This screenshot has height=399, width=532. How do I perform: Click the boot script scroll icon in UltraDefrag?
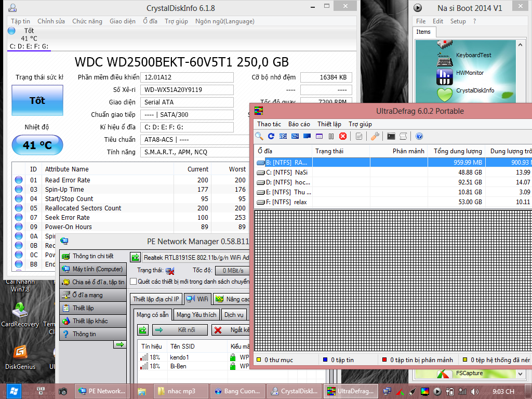[x=403, y=136]
